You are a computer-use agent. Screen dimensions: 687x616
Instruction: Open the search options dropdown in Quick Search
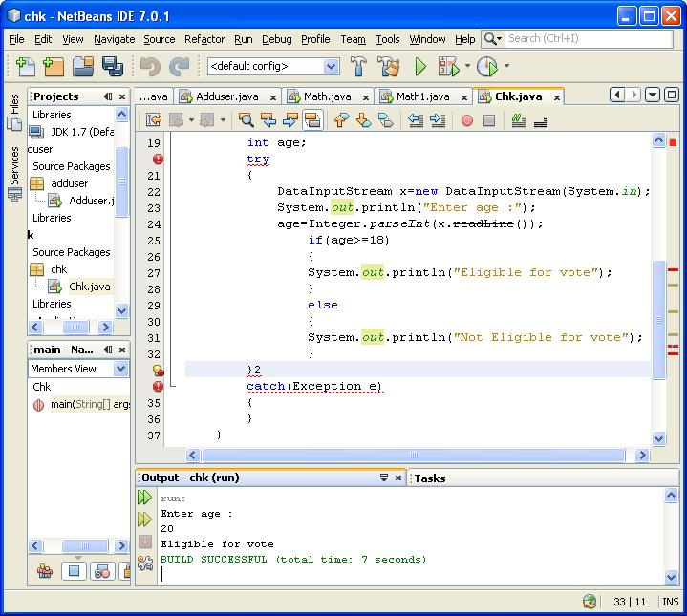point(493,39)
